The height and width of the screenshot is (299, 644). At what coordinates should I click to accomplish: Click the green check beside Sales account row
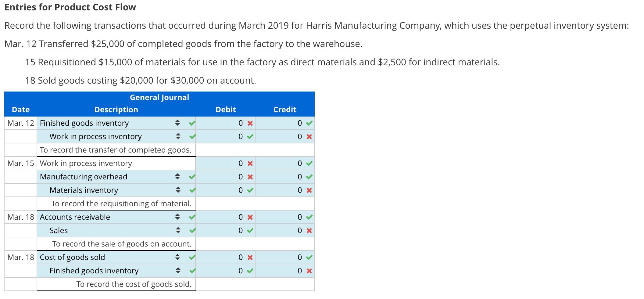192,230
